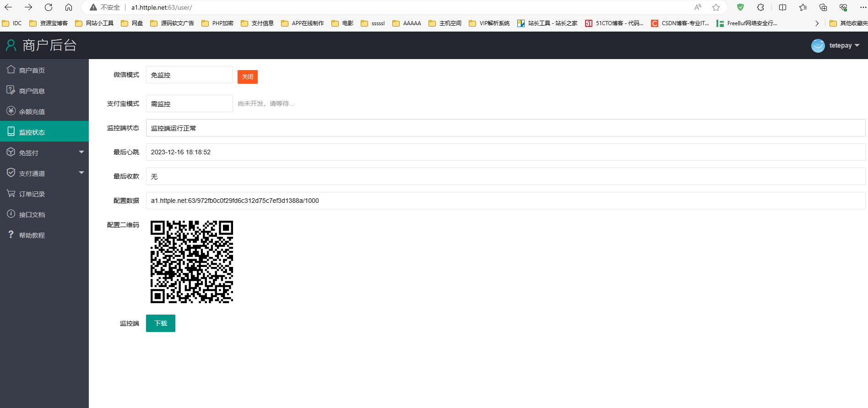
Task: Open the 网盘 bookmarks folder
Action: (132, 23)
